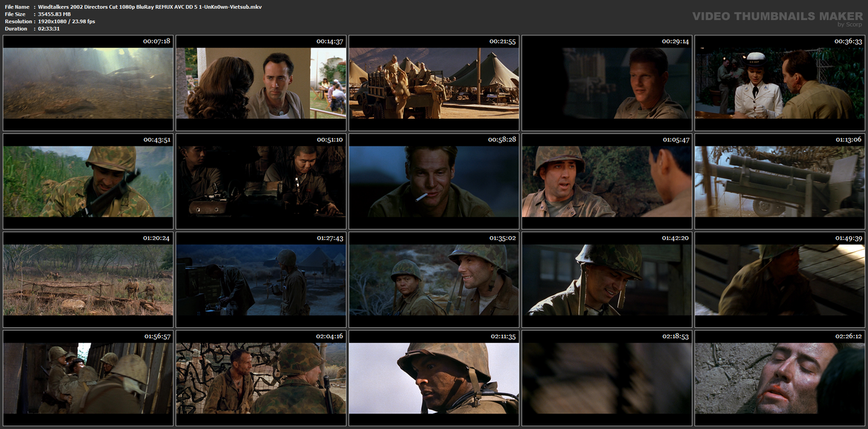Click the frame at 01:20:24
Screen dimensions: 868x429
pos(88,280)
